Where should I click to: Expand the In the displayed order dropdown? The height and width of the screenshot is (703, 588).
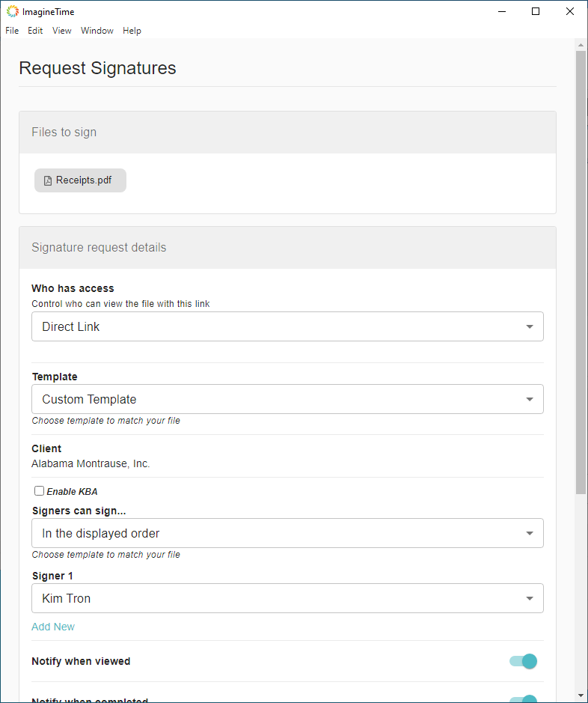tap(287, 534)
